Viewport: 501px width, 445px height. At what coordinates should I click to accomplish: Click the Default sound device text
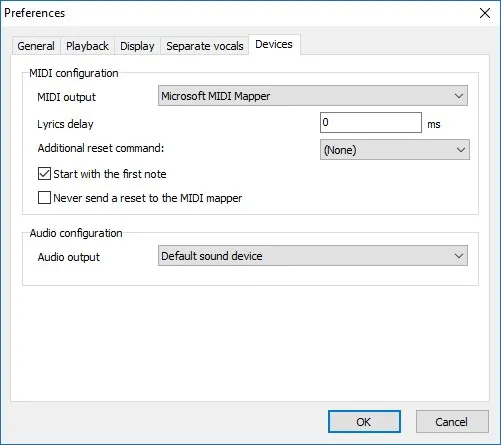pyautogui.click(x=212, y=256)
